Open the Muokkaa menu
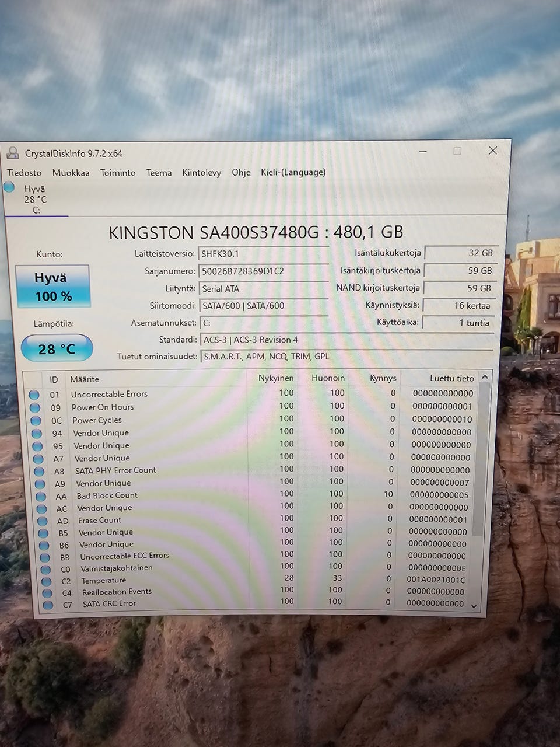The height and width of the screenshot is (747, 560). pos(71,173)
